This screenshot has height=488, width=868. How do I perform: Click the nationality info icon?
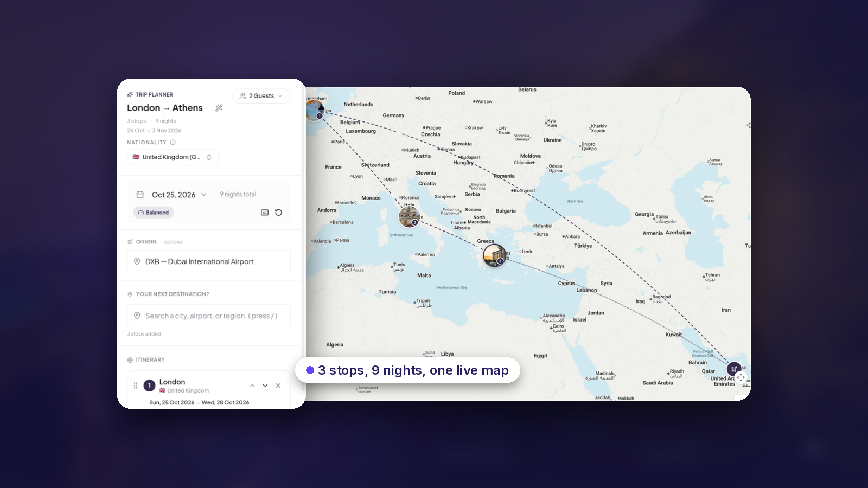click(173, 143)
